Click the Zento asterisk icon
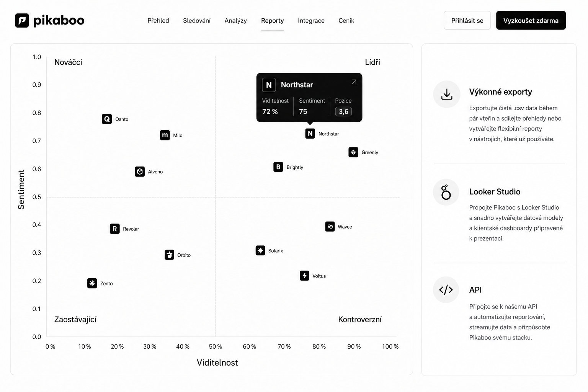Screen dimensions: 588x392 click(x=92, y=283)
